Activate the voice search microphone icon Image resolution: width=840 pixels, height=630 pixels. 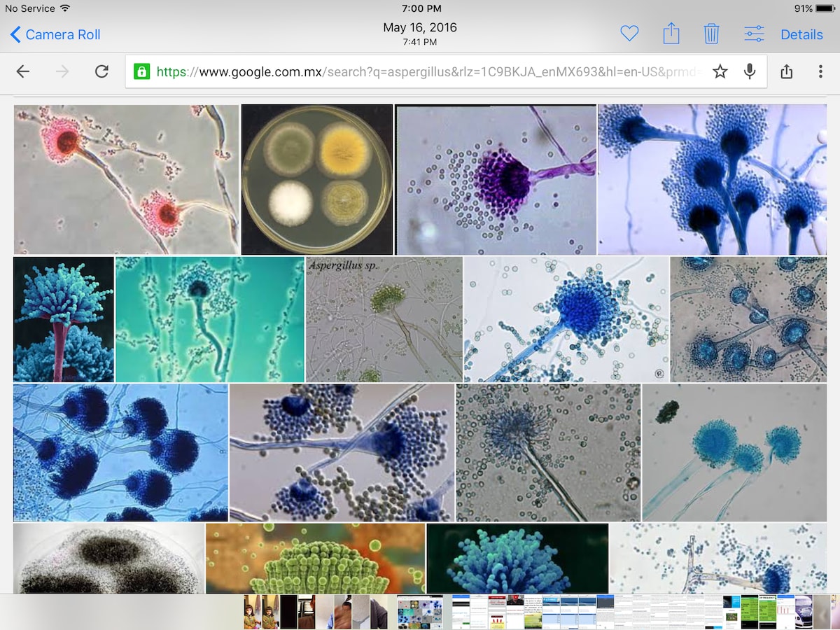[750, 71]
